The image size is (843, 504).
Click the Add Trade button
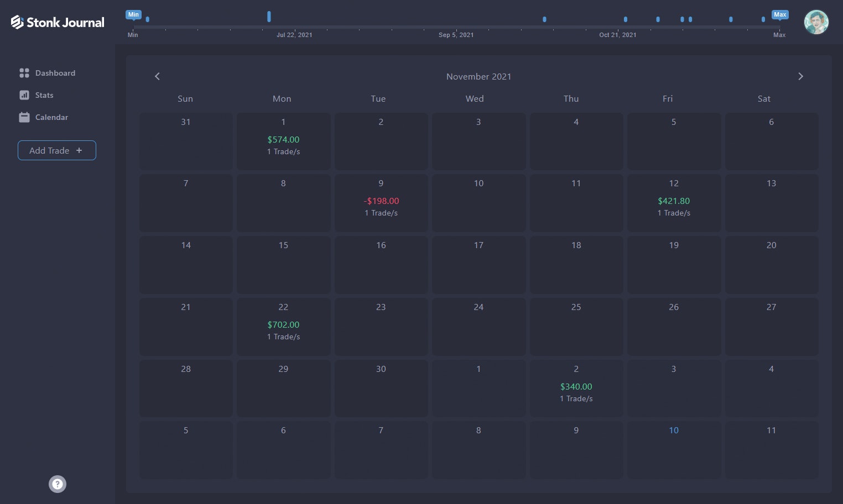[57, 150]
